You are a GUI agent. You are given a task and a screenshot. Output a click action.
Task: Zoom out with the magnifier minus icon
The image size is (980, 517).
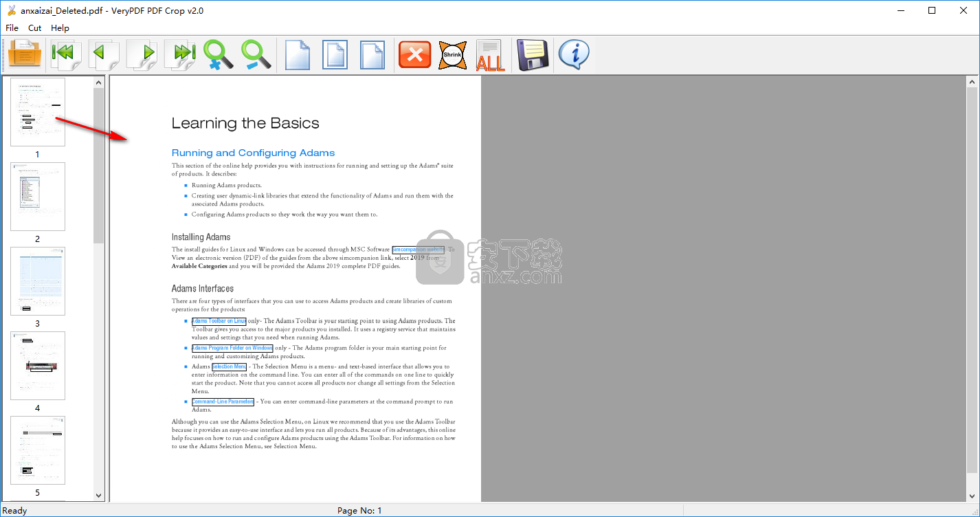coord(255,54)
